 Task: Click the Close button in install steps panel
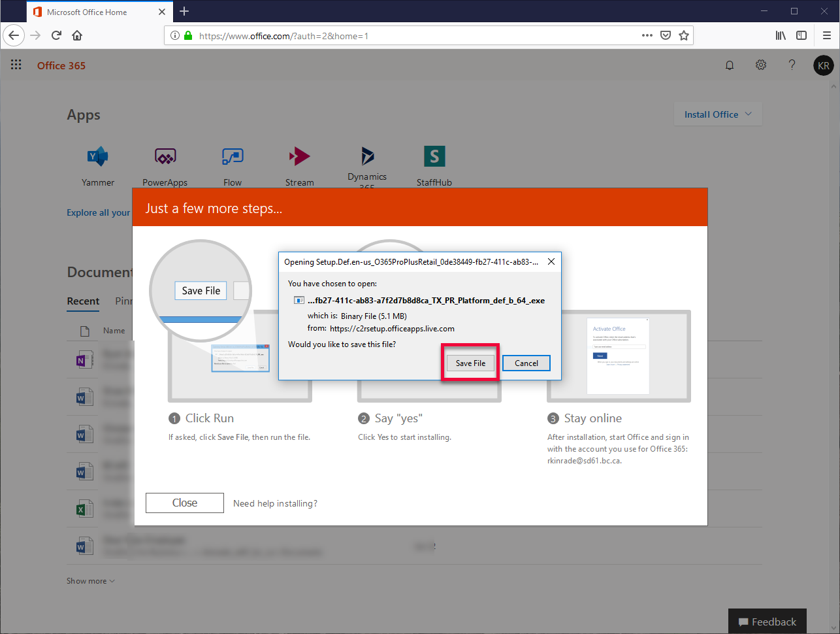[185, 503]
